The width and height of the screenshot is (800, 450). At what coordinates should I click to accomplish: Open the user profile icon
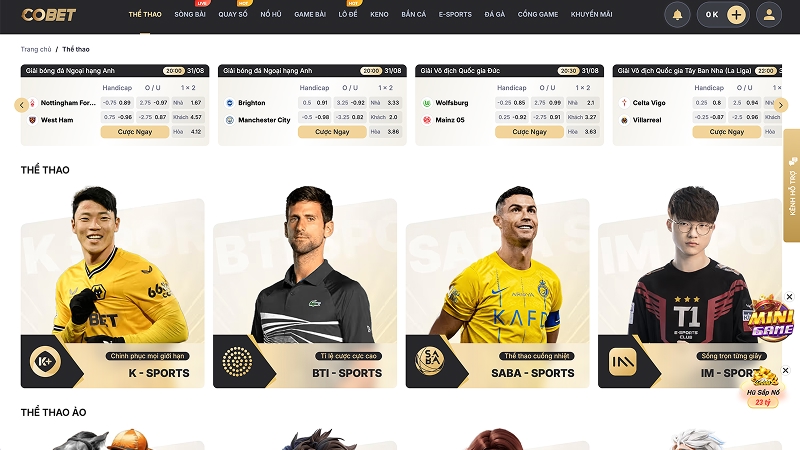click(x=769, y=15)
